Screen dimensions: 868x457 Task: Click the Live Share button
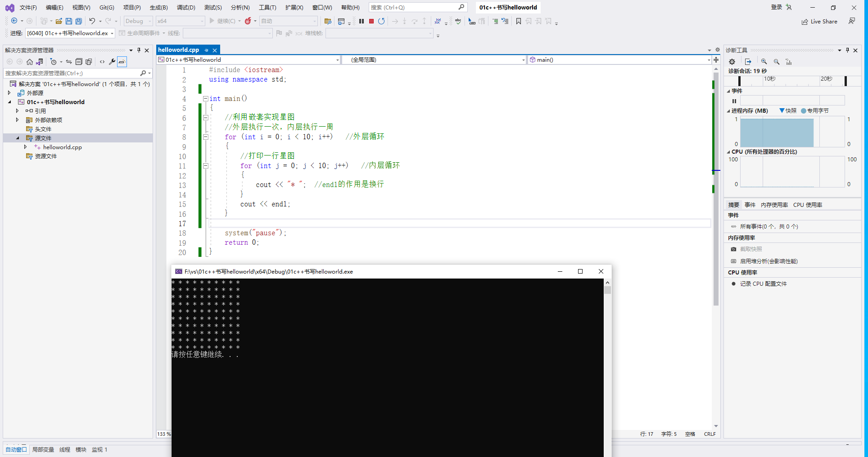point(819,22)
